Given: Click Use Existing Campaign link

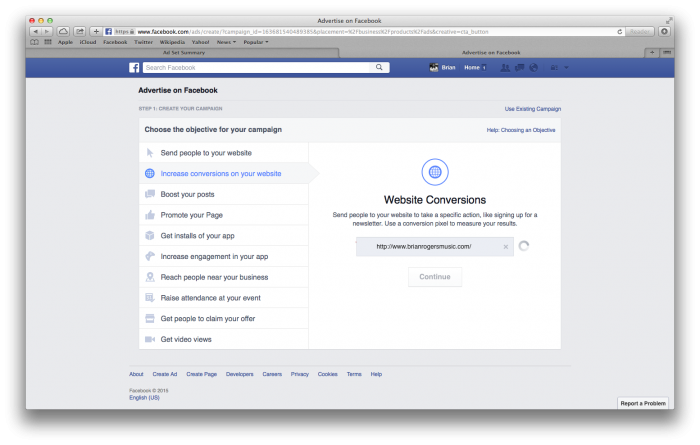Looking at the screenshot, I should point(533,109).
